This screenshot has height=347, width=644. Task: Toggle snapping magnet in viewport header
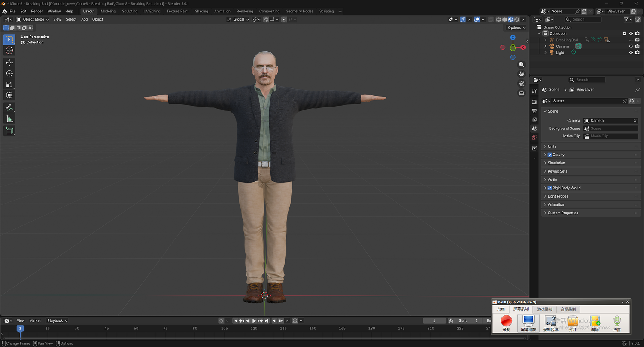pos(266,19)
